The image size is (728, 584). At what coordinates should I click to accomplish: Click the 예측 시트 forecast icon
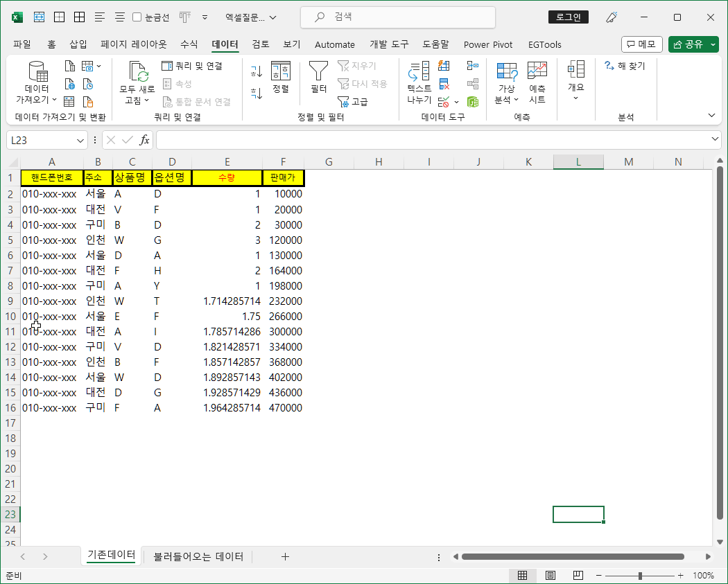click(537, 71)
